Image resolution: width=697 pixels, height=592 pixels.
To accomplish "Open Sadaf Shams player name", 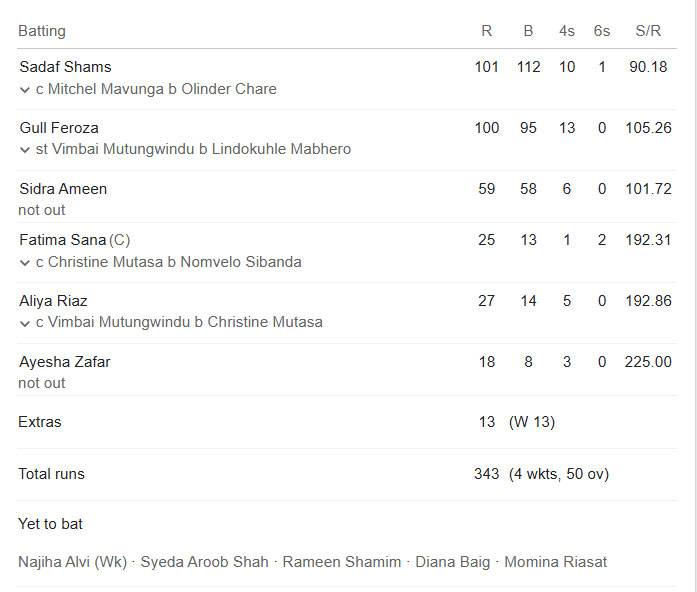I will coord(65,67).
